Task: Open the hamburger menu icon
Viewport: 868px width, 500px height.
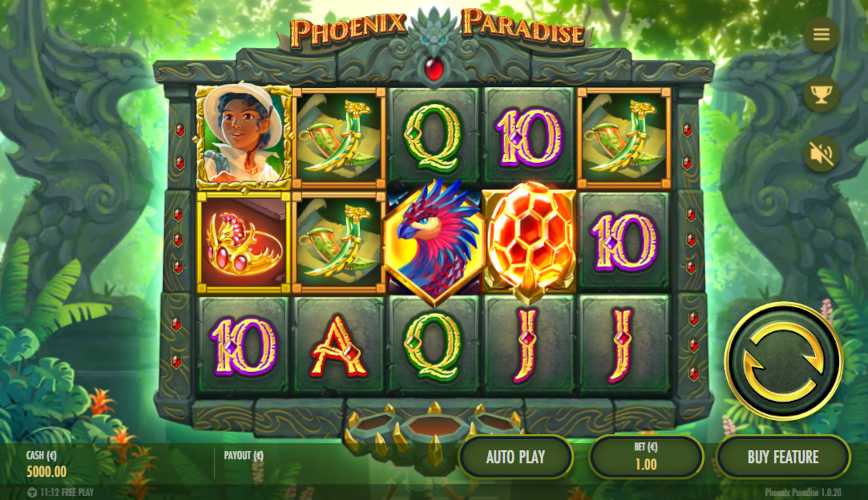Action: 821,34
